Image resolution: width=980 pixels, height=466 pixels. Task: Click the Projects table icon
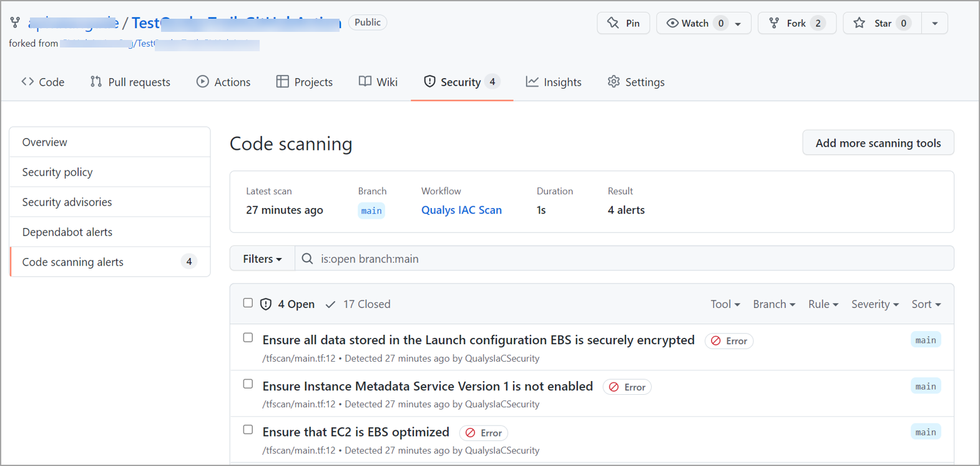point(282,82)
